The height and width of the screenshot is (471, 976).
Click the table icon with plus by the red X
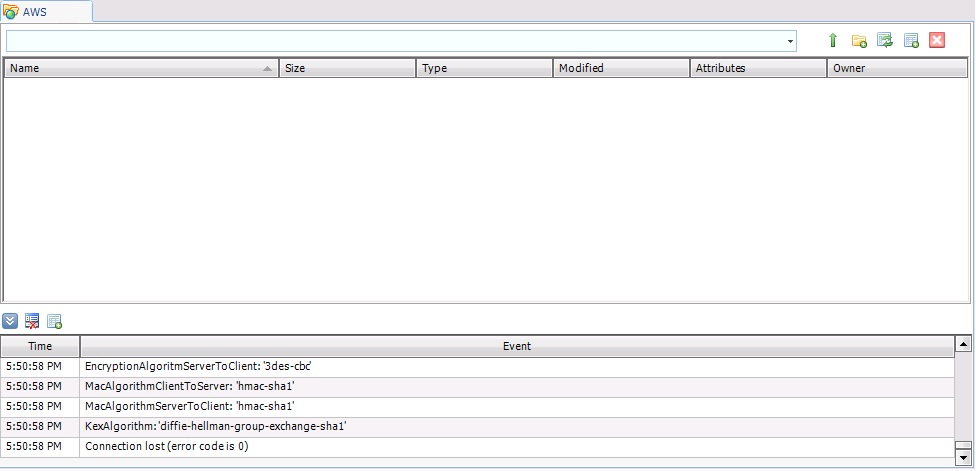tap(911, 41)
